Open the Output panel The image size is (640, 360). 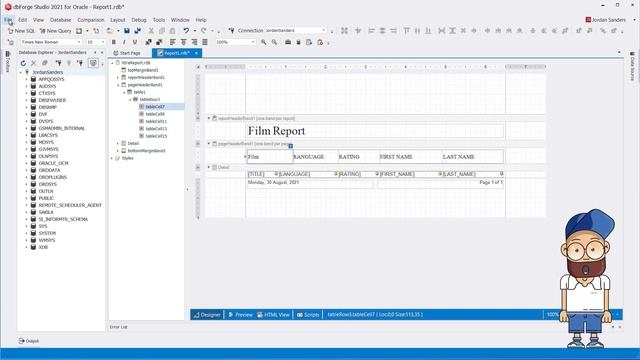(x=29, y=341)
